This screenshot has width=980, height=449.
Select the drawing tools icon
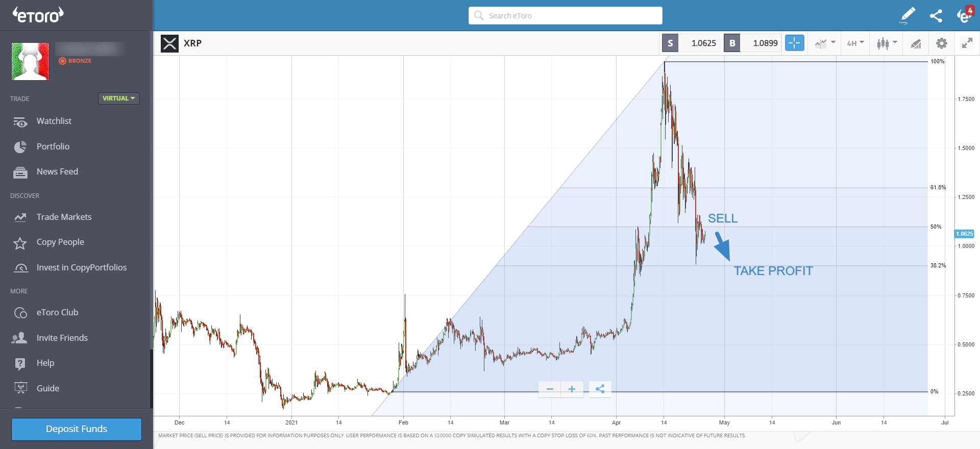916,44
